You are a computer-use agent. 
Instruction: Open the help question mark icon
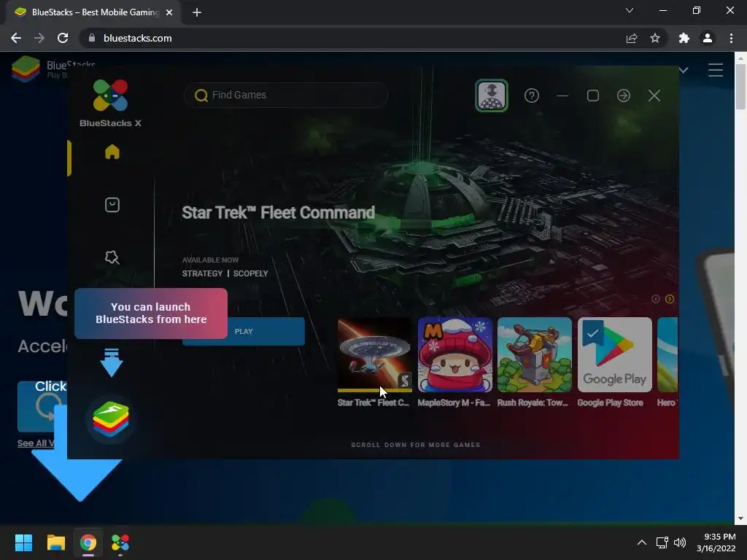pos(532,96)
